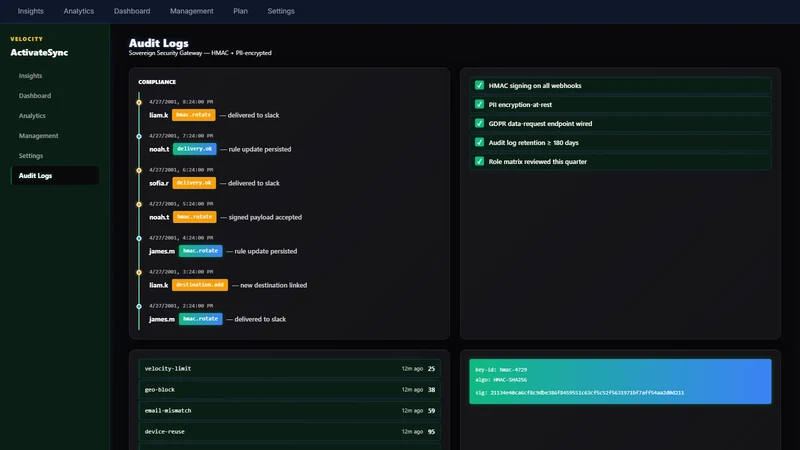The image size is (800, 450).
Task: Click the key-id hmac-4729 line
Action: coord(501,369)
